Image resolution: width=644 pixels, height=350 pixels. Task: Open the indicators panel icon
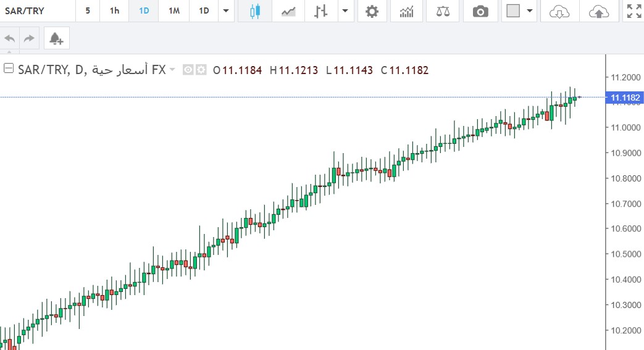(x=407, y=11)
